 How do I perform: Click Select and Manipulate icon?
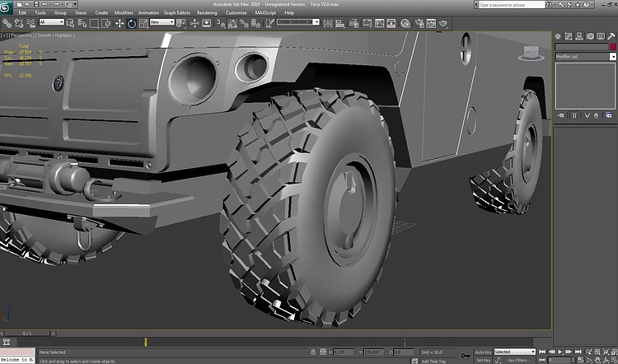(x=194, y=23)
